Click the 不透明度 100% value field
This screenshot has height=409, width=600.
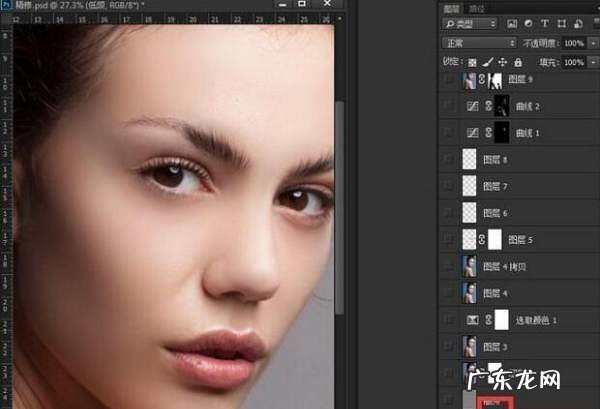coord(574,43)
